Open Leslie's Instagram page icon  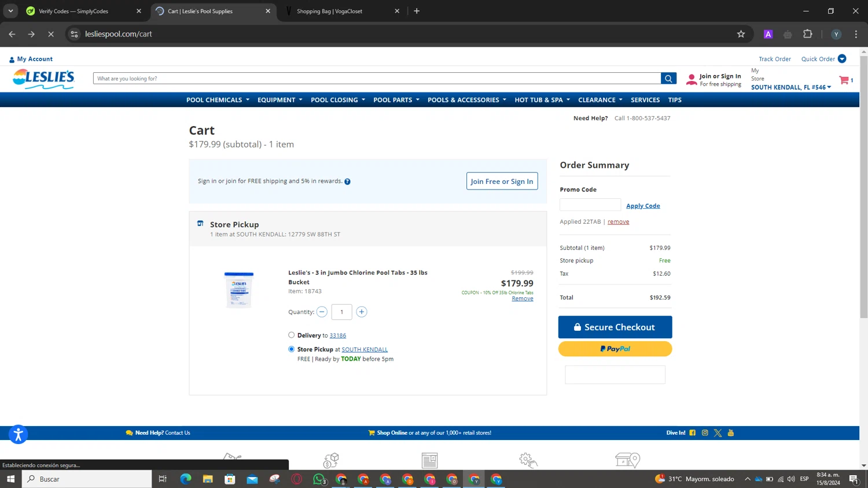pos(705,433)
